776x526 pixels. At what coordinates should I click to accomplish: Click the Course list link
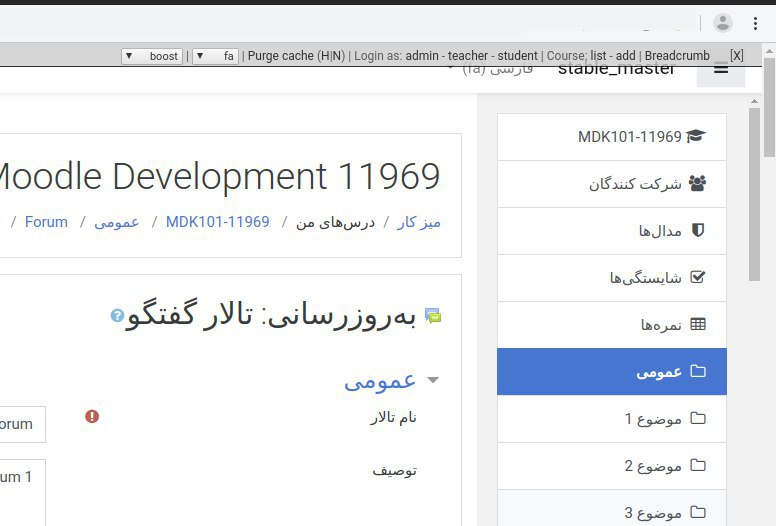[x=598, y=55]
